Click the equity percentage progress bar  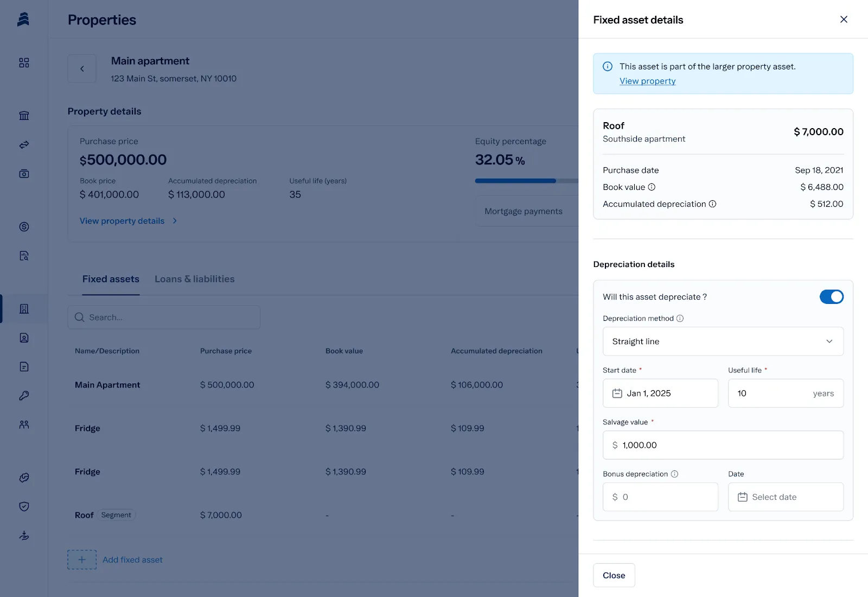point(526,181)
